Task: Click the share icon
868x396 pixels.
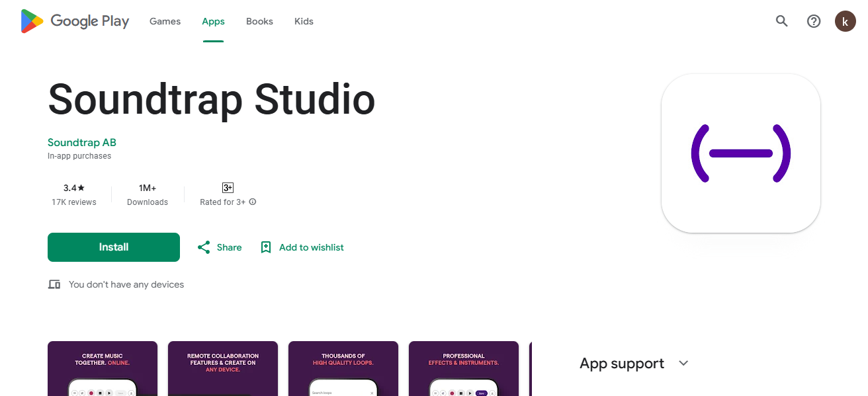Action: point(204,247)
